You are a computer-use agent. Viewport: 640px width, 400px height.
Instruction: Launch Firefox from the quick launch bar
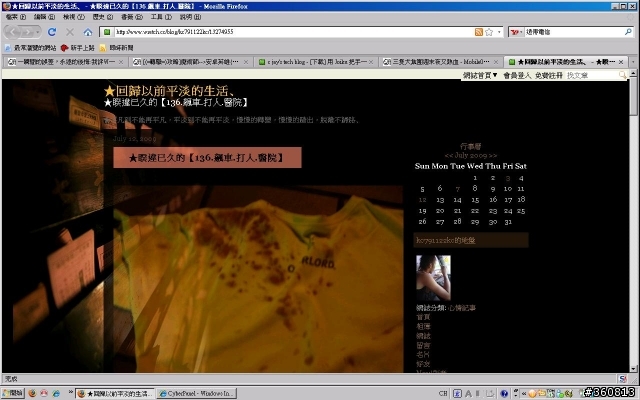click(32, 393)
